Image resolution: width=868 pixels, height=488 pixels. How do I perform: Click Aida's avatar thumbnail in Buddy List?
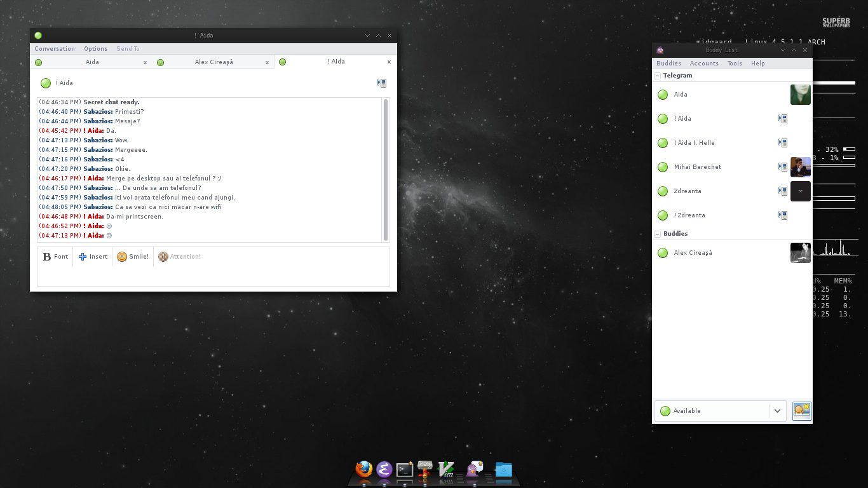click(x=801, y=95)
